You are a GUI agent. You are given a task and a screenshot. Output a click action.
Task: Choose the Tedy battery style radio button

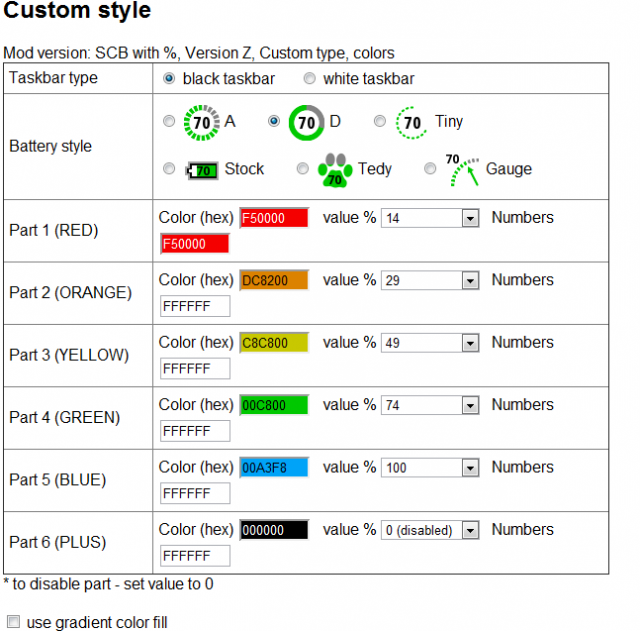(x=303, y=169)
